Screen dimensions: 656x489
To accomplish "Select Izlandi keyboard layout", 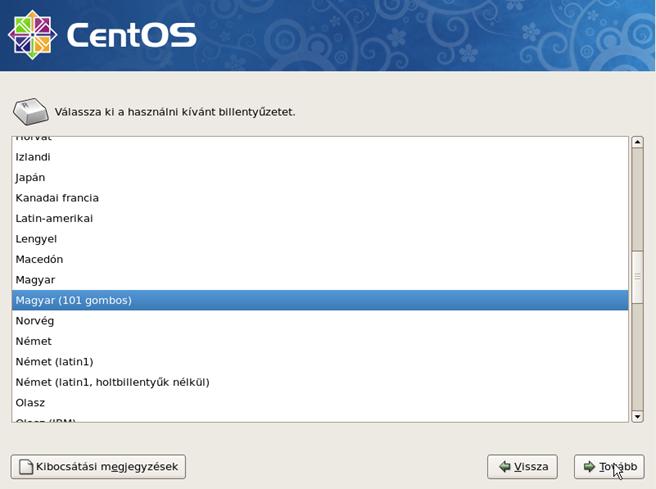I will tap(33, 157).
